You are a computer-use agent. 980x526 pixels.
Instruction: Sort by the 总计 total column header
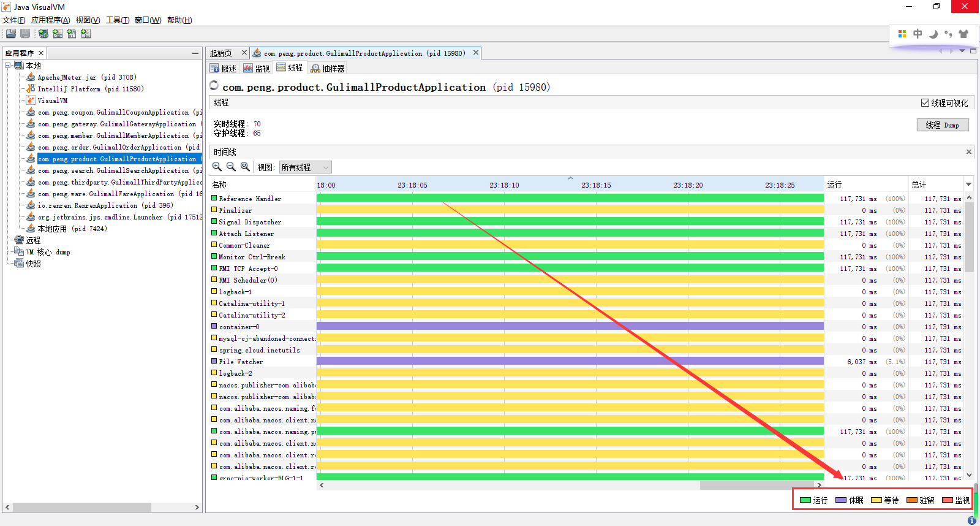coord(936,184)
